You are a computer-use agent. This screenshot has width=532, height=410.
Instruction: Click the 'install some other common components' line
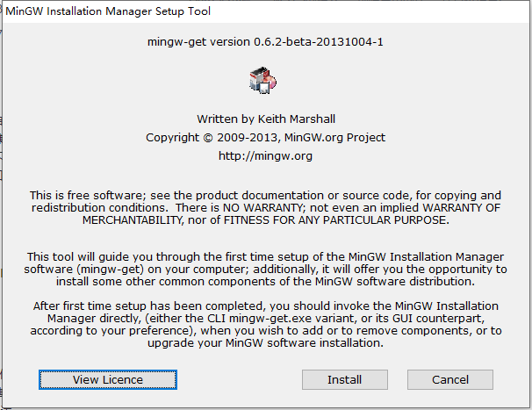(265, 281)
